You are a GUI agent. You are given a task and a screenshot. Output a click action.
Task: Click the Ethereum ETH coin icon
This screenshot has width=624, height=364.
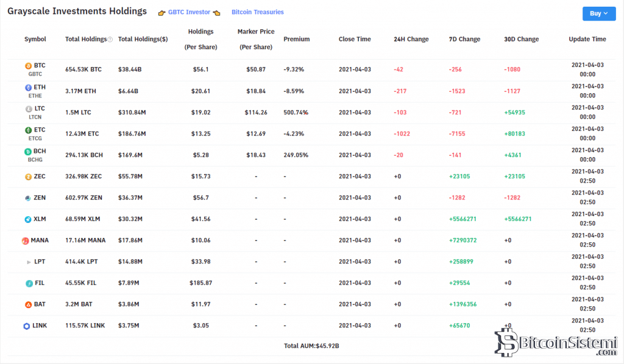point(27,88)
